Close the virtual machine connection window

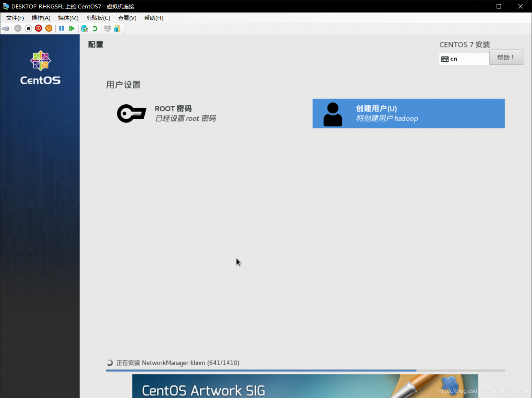(520, 6)
